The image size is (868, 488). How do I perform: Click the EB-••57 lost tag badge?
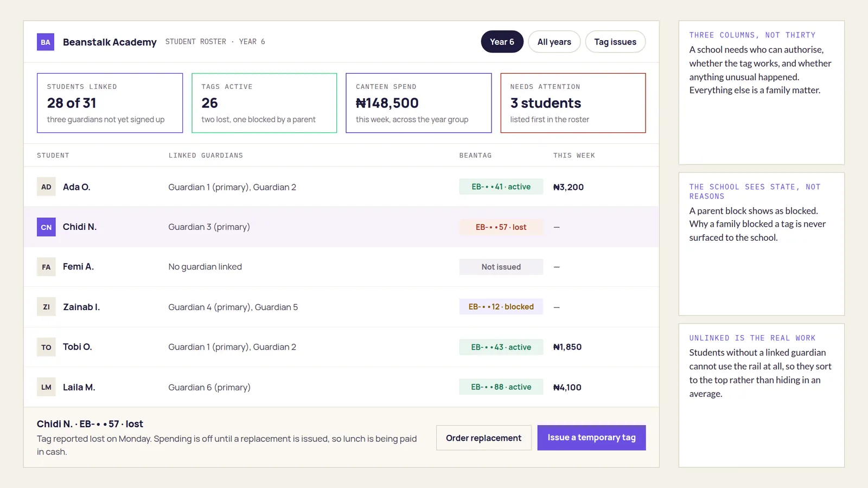(501, 227)
